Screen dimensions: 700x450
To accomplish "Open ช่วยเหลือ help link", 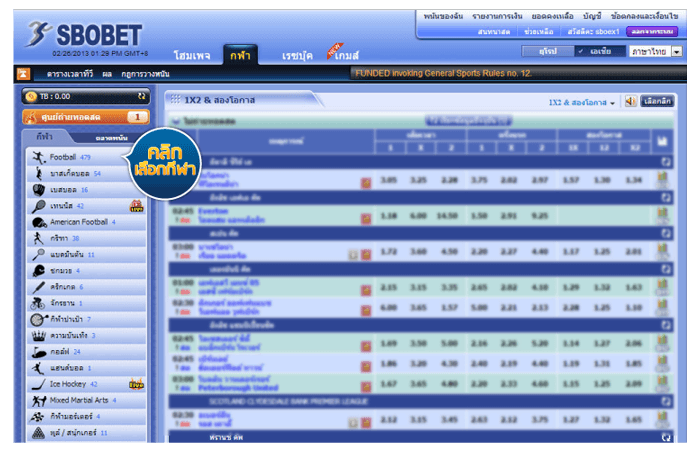I will [539, 32].
